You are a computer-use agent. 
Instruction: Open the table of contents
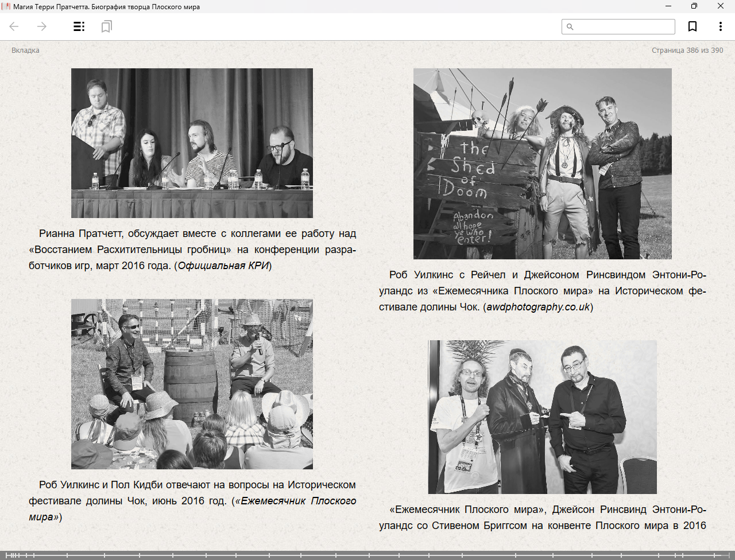tap(79, 26)
